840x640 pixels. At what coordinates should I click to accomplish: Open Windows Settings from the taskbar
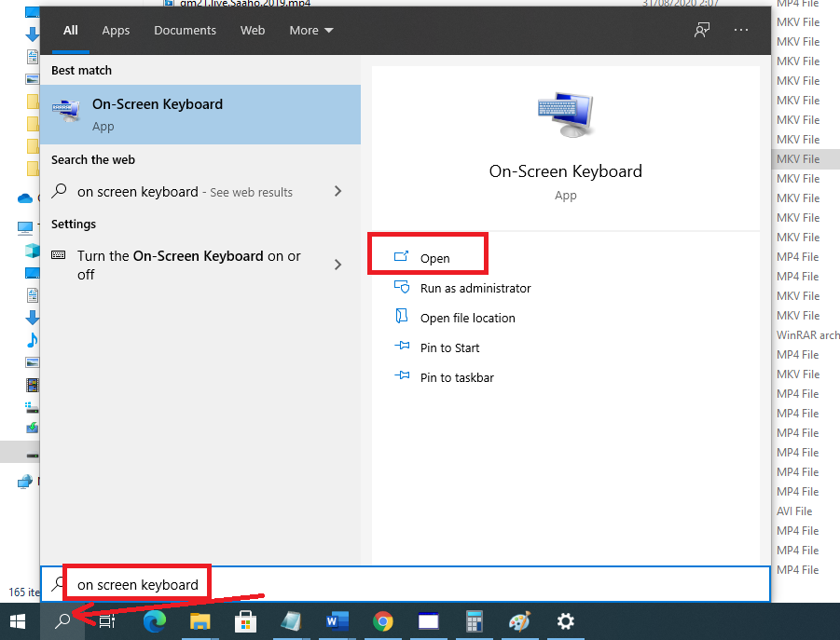pyautogui.click(x=565, y=621)
